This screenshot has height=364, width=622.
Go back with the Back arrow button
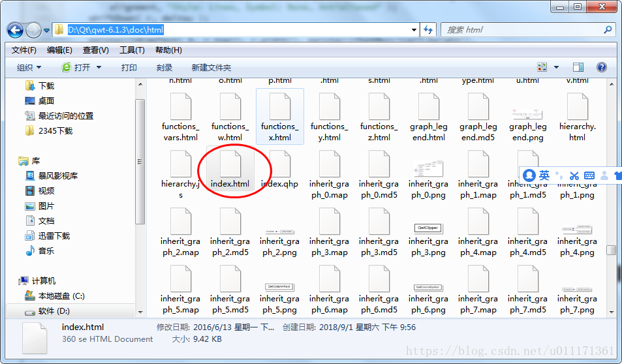pos(15,30)
